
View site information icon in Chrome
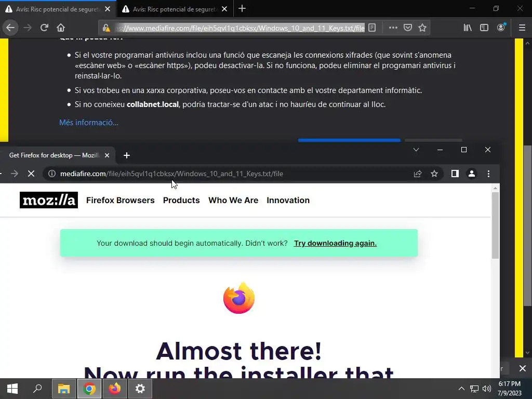pyautogui.click(x=52, y=174)
